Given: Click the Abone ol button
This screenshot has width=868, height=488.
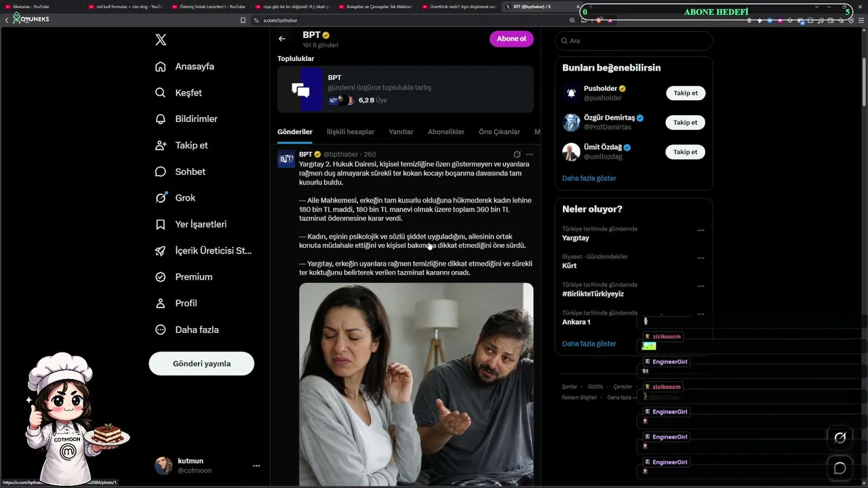Looking at the screenshot, I should click(x=511, y=39).
